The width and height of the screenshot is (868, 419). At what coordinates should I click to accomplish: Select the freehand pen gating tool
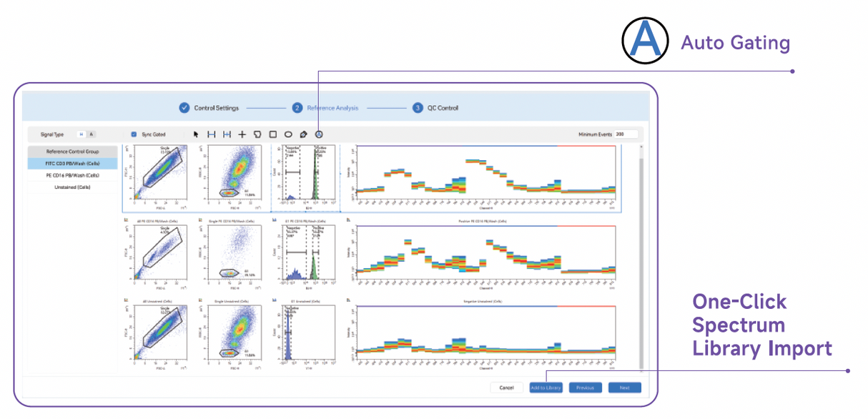pyautogui.click(x=303, y=134)
